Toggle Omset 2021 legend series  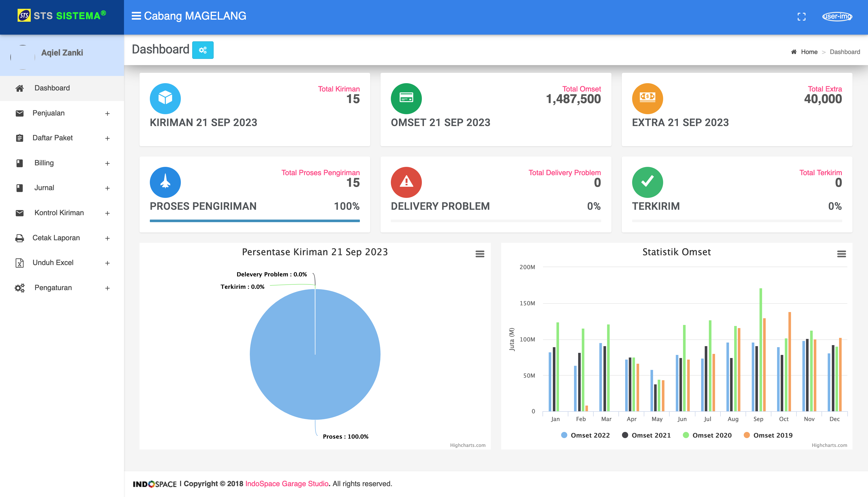click(x=646, y=435)
